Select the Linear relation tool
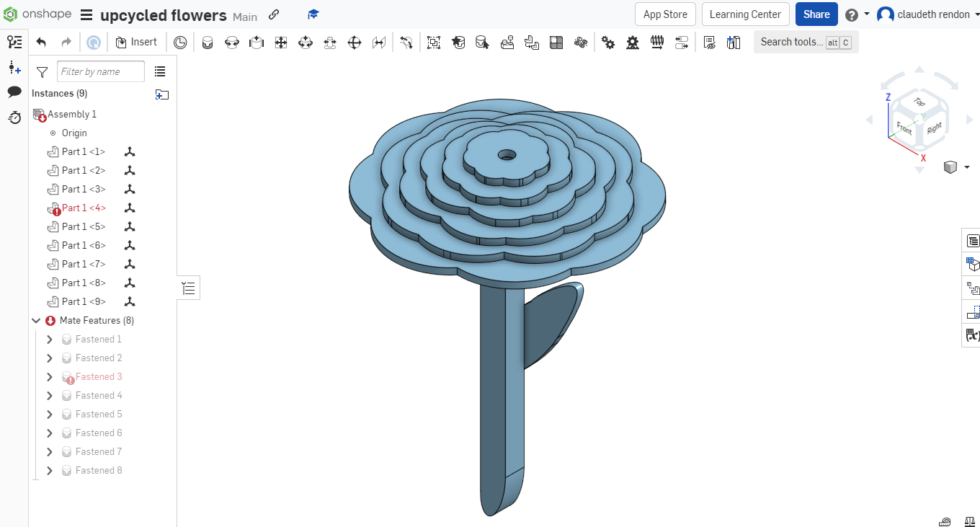Screen dimensions: 980x527 click(x=682, y=43)
